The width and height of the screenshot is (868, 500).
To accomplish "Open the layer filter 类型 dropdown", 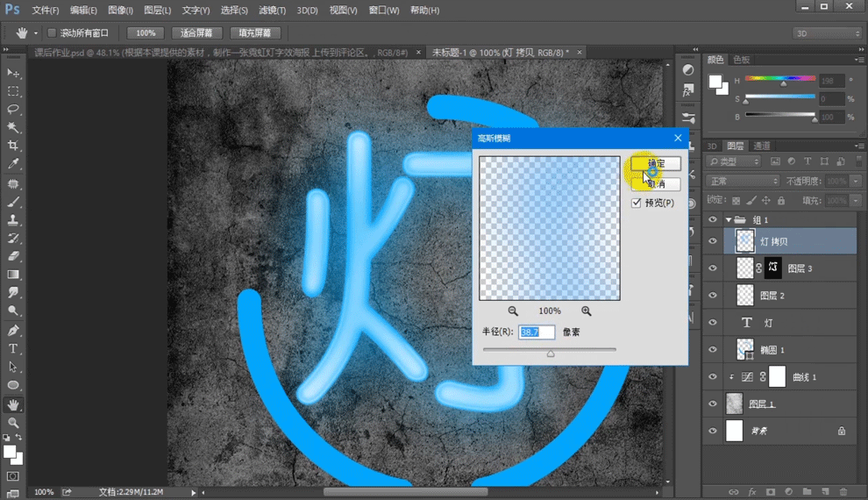I will click(x=734, y=161).
